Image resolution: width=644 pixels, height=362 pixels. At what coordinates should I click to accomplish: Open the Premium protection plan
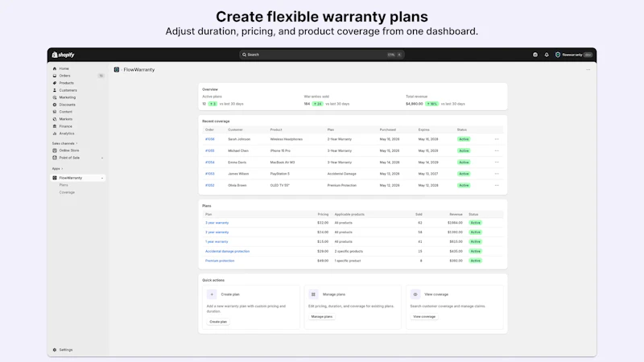(x=220, y=261)
